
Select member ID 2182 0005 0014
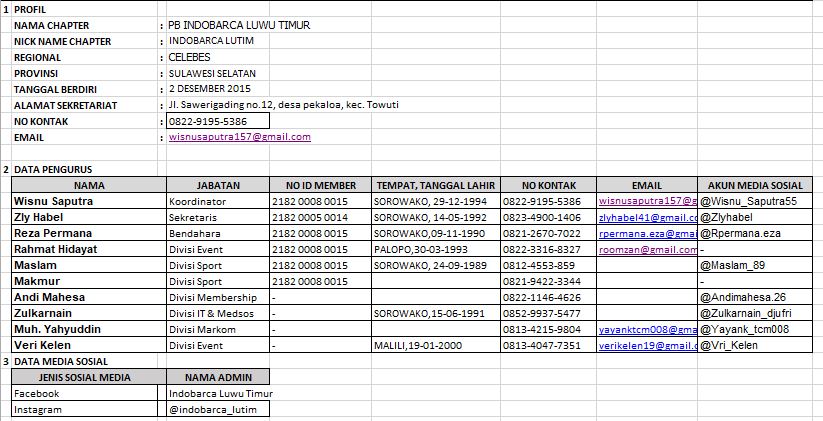tap(321, 217)
